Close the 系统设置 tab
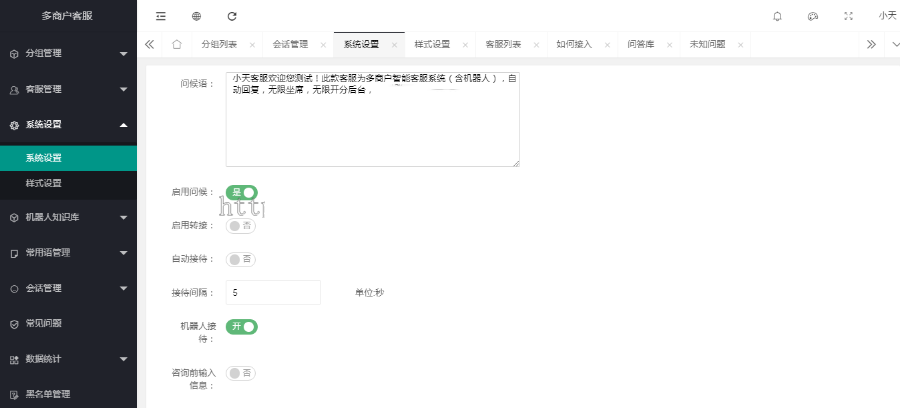 pos(394,45)
